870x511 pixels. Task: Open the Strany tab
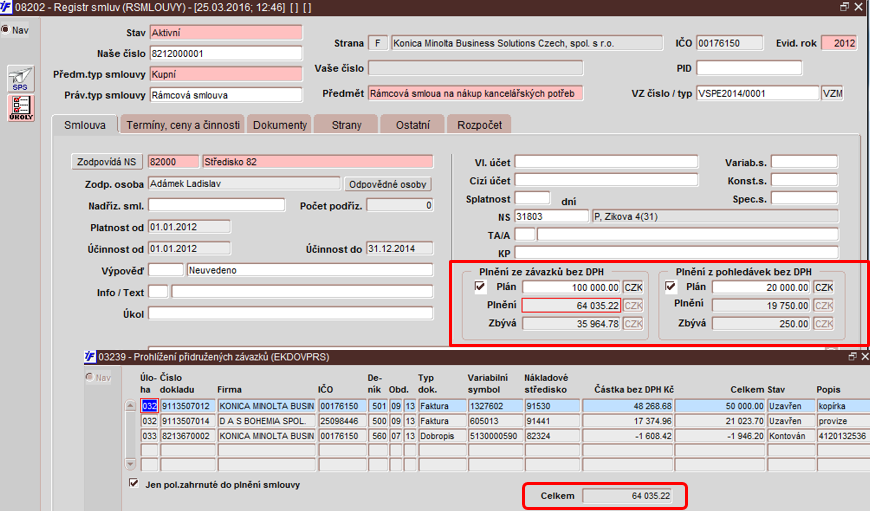346,125
